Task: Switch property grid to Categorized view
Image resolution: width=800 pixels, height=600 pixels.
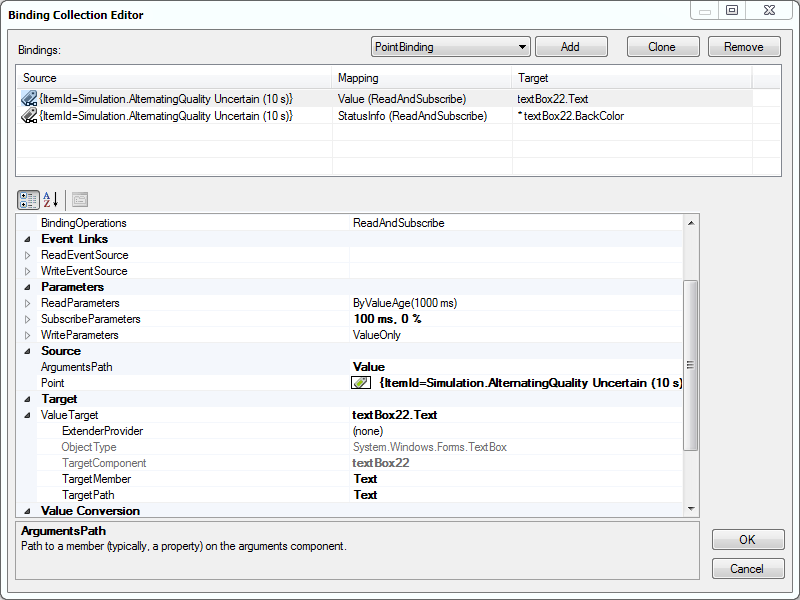Action: point(28,199)
